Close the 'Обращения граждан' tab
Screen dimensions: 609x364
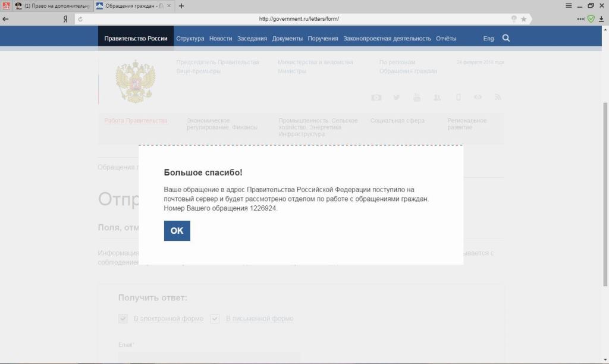(x=169, y=6)
